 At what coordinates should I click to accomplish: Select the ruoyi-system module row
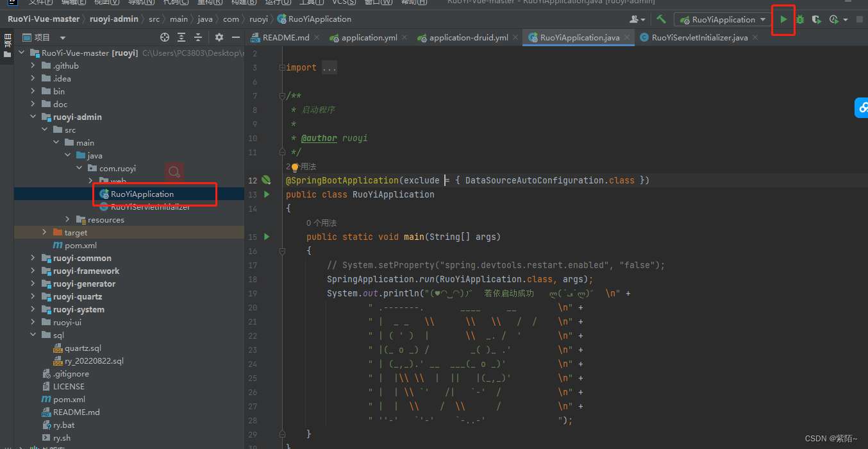tap(129, 309)
